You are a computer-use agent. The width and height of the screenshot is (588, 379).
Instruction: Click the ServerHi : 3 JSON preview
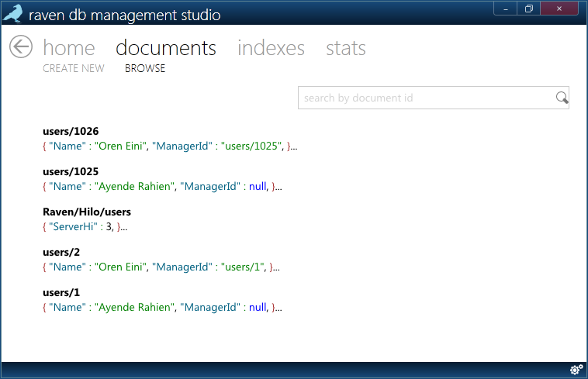coord(85,226)
